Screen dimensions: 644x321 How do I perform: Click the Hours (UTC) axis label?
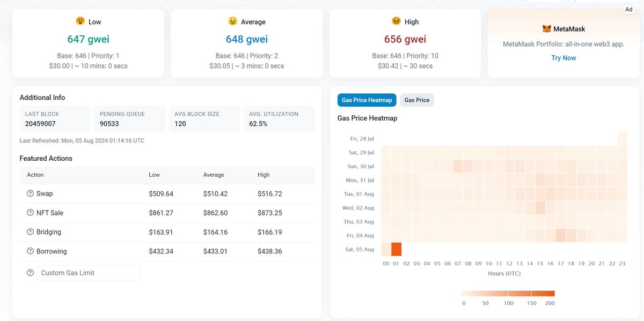(x=503, y=273)
